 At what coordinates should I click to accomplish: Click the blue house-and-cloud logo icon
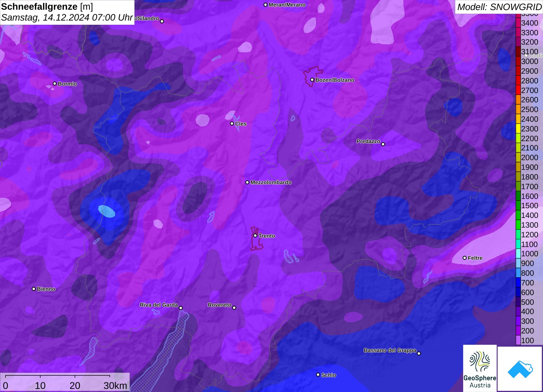tap(520, 369)
